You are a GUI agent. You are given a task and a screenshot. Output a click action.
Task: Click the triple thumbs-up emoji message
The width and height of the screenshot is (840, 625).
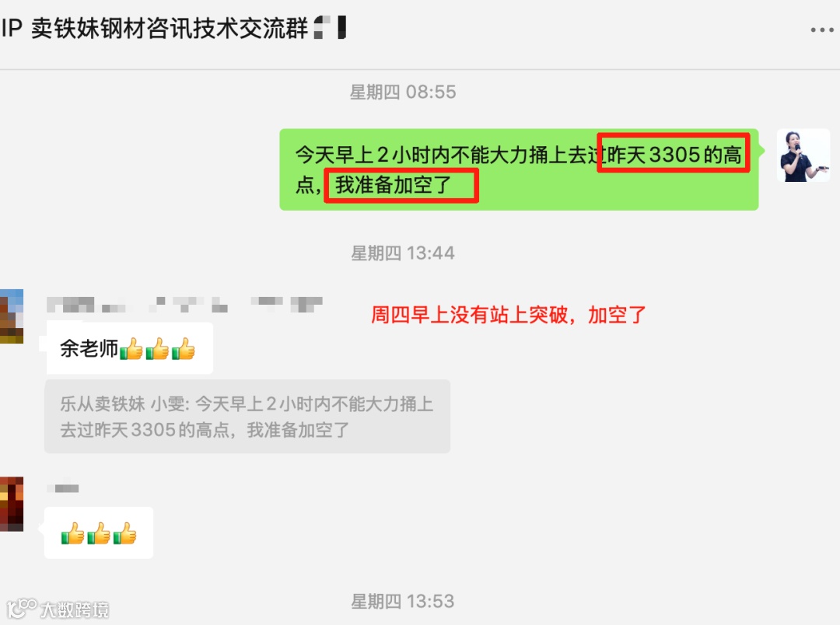(99, 533)
